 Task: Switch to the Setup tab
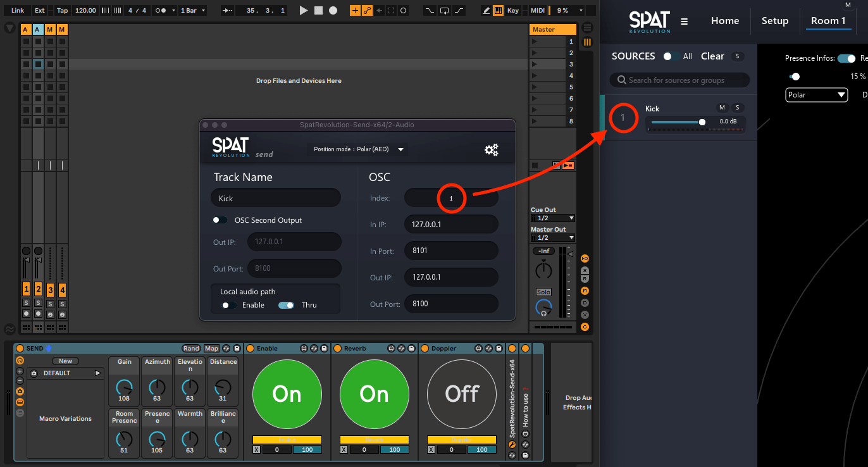774,21
